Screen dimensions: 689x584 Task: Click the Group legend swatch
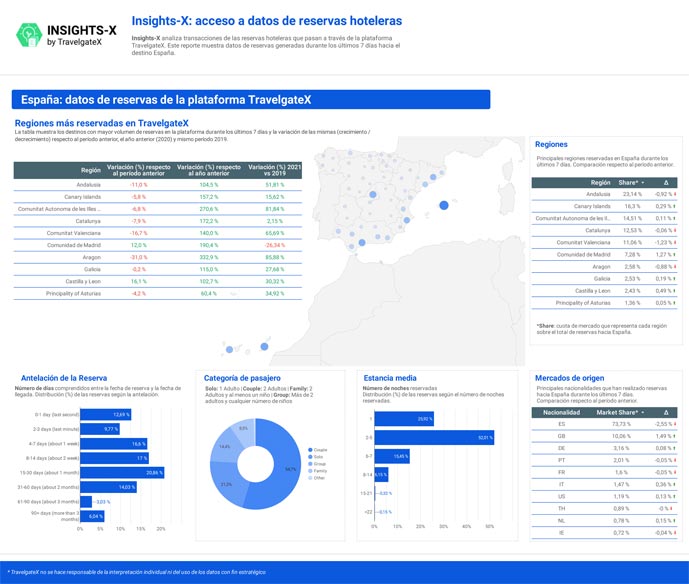(x=310, y=464)
